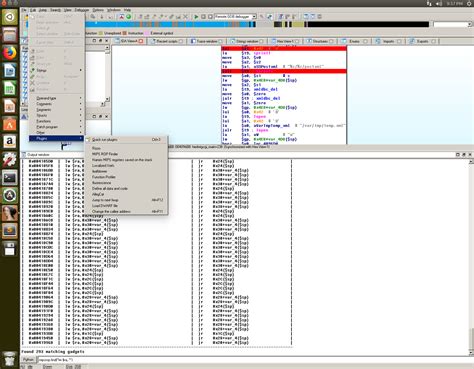Close the Trace window tab
474x369 pixels.
[x=220, y=41]
